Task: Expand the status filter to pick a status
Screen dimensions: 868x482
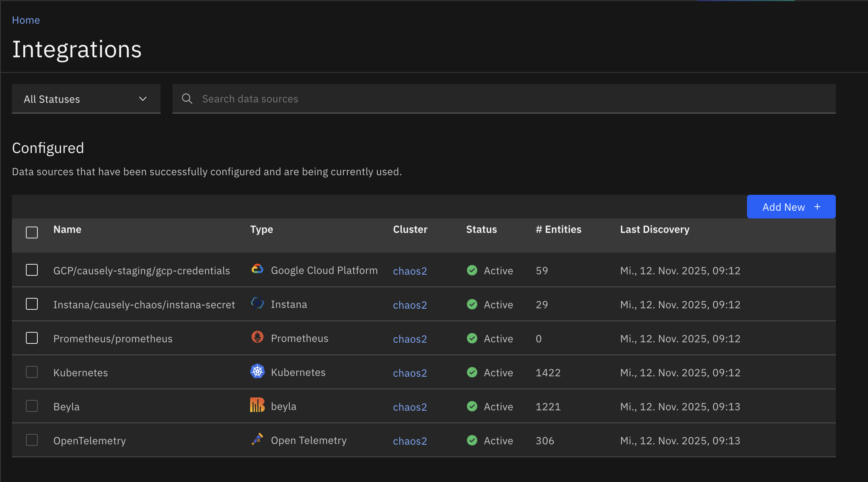Action: click(86, 99)
